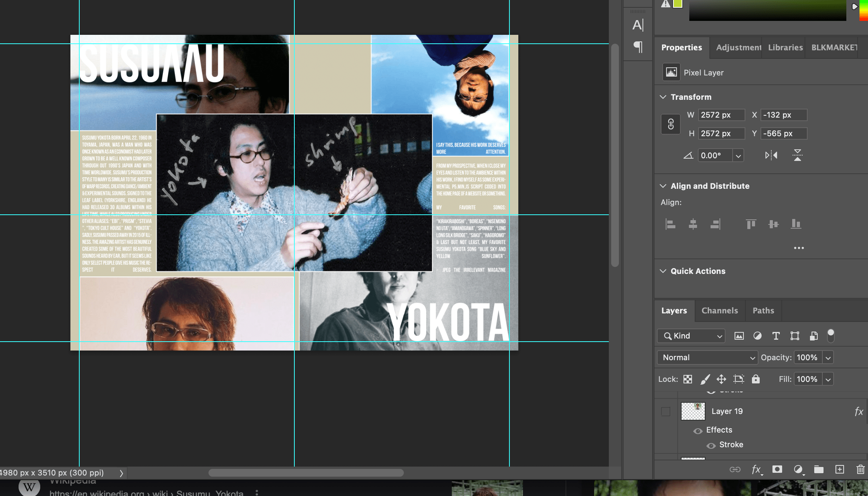Click the fx indicator on Layer 19
This screenshot has width=868, height=496.
coord(859,411)
